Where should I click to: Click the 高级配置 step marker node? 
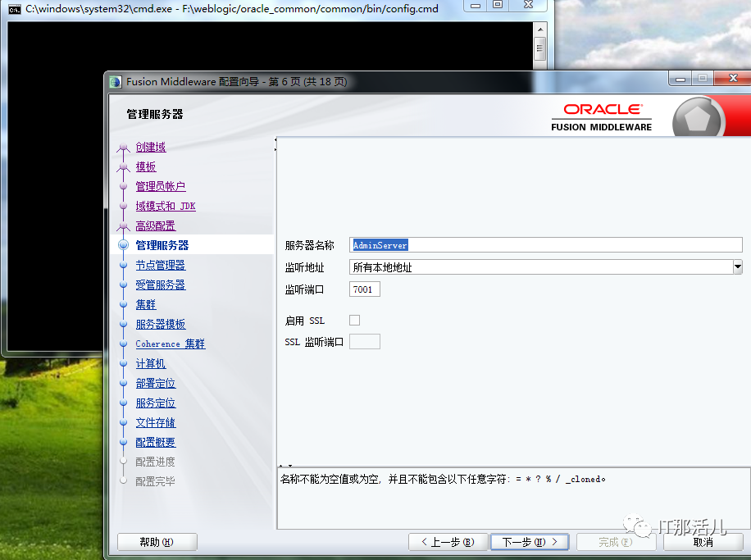[x=124, y=225]
